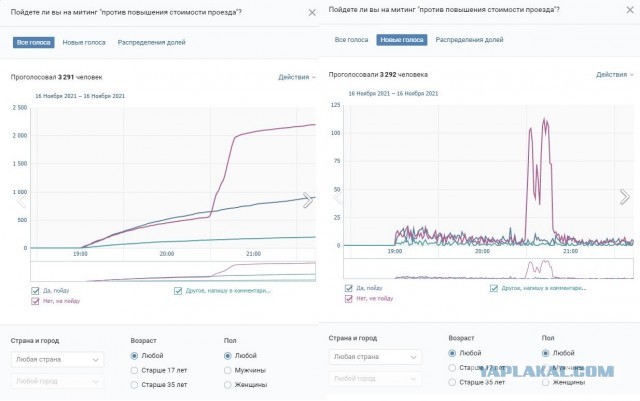640x401 pixels.
Task: Uncheck 'Да, пойду' in left chart legend
Action: point(35,291)
